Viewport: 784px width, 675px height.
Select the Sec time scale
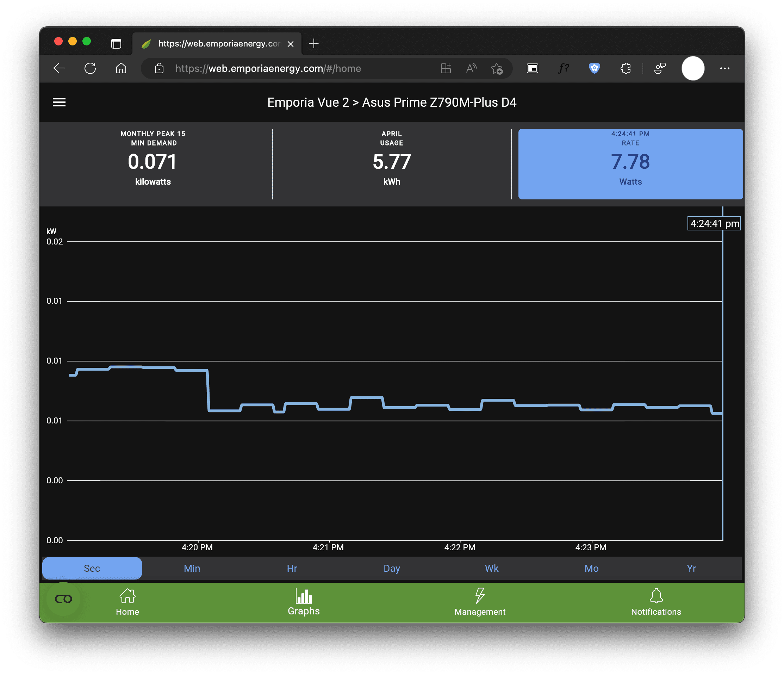point(92,568)
